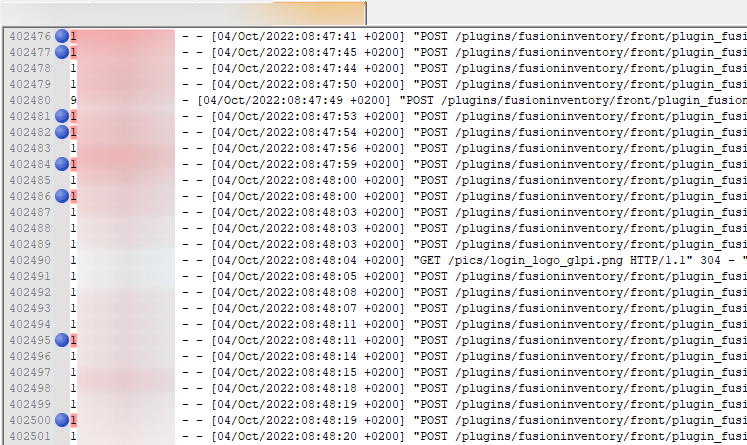Click the timestamp 04/Oct/2022:08:47:54
747x445 pixels.
click(287, 132)
